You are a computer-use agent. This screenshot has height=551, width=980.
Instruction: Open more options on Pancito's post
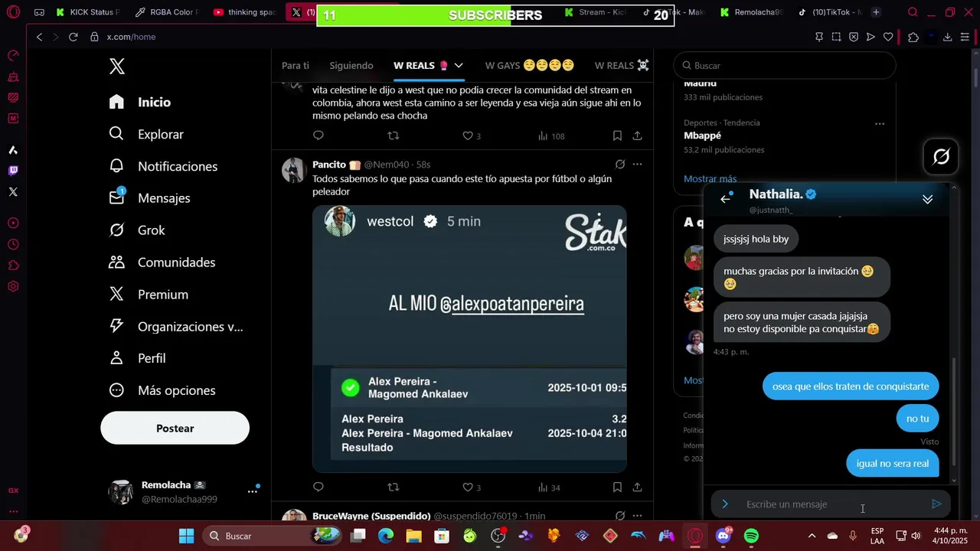(x=637, y=165)
